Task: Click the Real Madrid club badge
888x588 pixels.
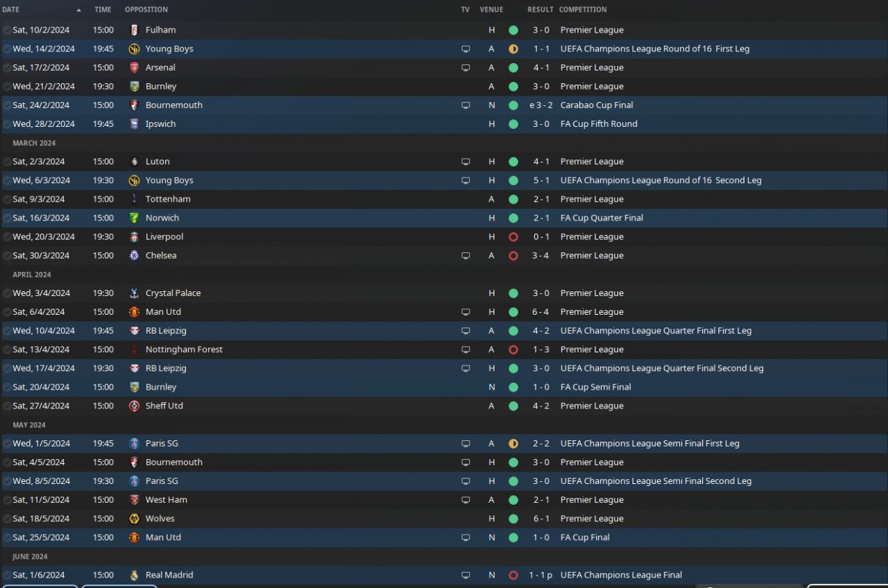Action: pos(134,575)
